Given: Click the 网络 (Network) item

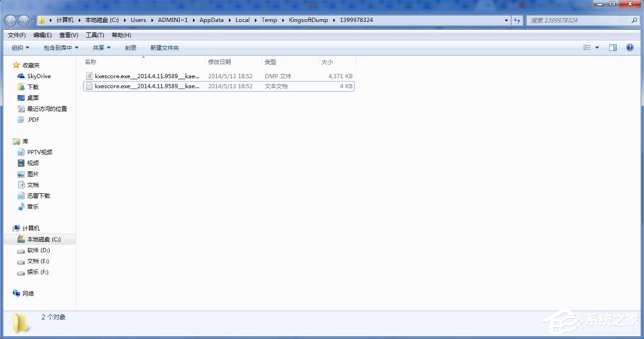Looking at the screenshot, I should tap(29, 293).
